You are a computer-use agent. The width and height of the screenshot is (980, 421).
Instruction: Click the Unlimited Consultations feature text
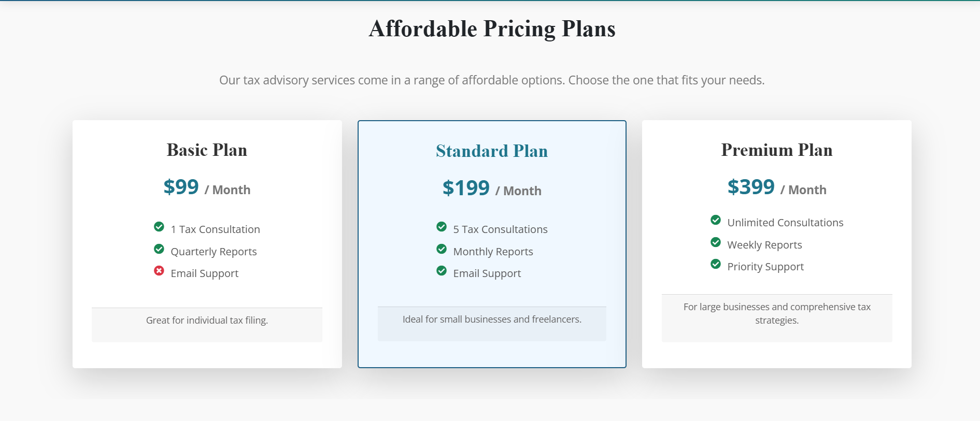point(785,223)
